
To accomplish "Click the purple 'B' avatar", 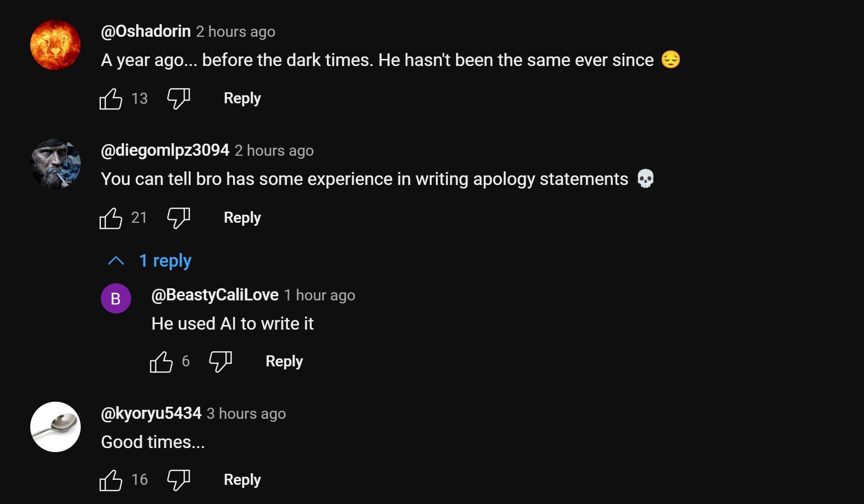I will coord(116,298).
